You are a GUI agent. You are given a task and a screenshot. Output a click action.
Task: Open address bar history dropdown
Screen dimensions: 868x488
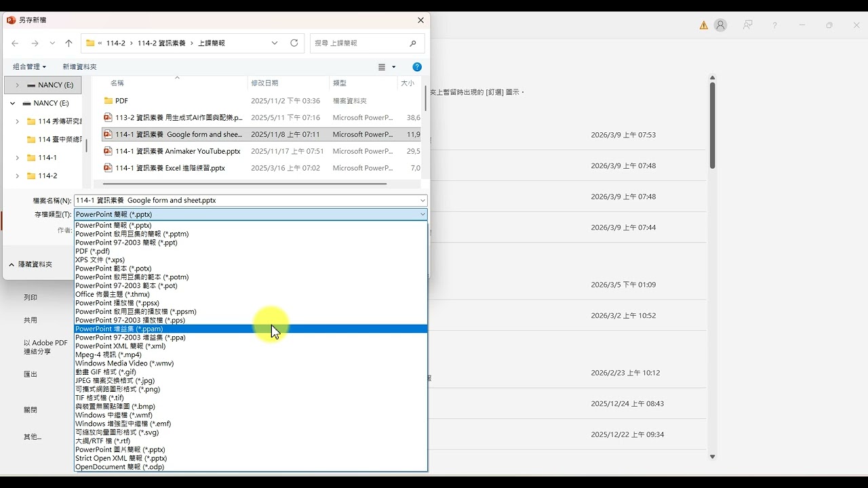click(x=275, y=43)
